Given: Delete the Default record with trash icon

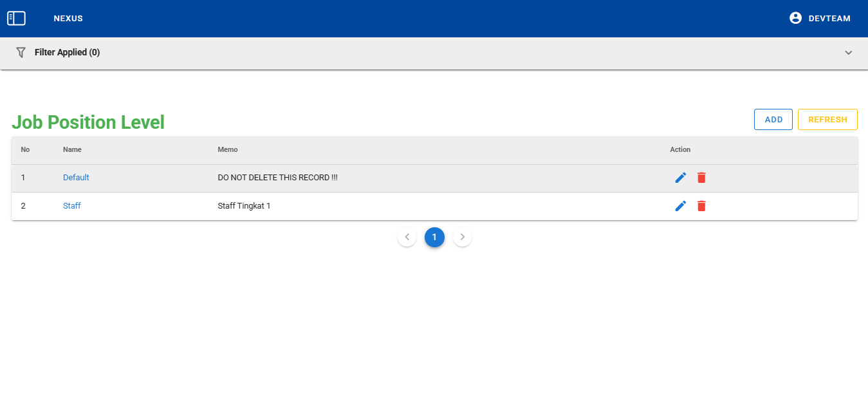Looking at the screenshot, I should [701, 178].
